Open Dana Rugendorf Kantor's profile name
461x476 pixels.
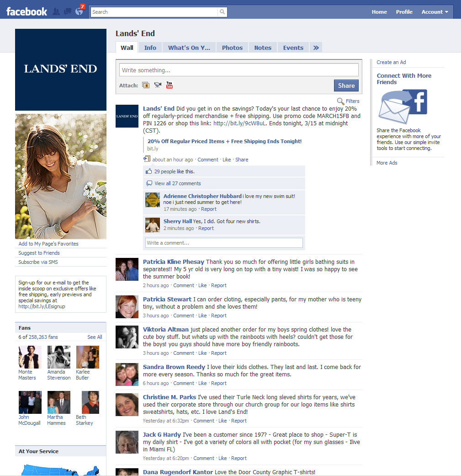pos(178,472)
